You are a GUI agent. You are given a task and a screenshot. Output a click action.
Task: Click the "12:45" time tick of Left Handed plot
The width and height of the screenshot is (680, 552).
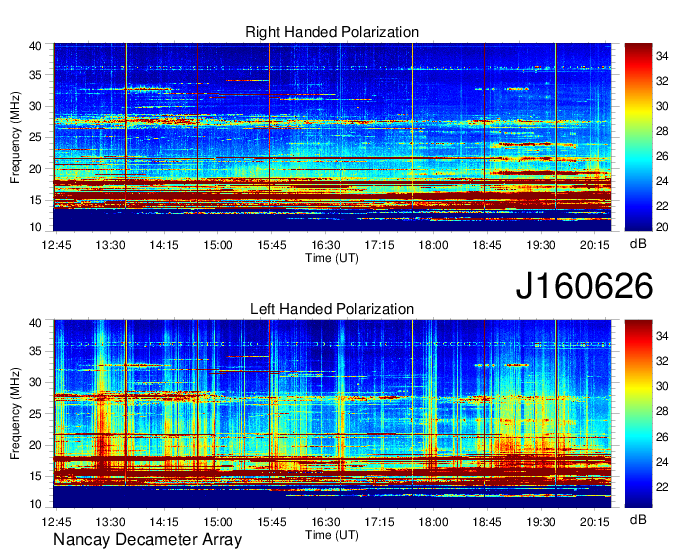[56, 522]
